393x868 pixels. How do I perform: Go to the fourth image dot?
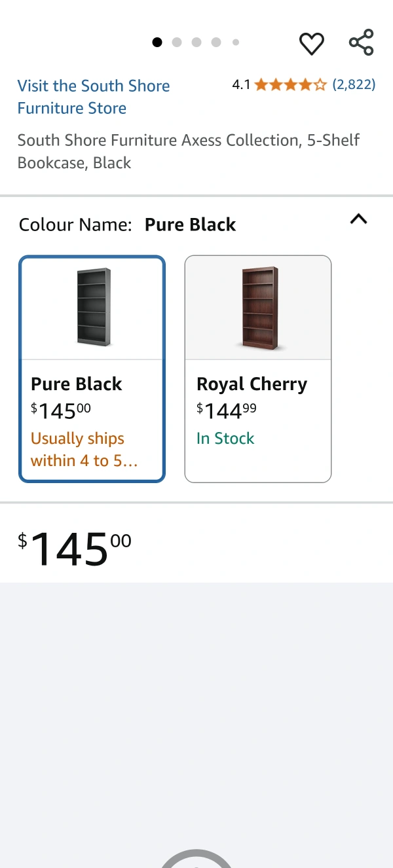216,43
